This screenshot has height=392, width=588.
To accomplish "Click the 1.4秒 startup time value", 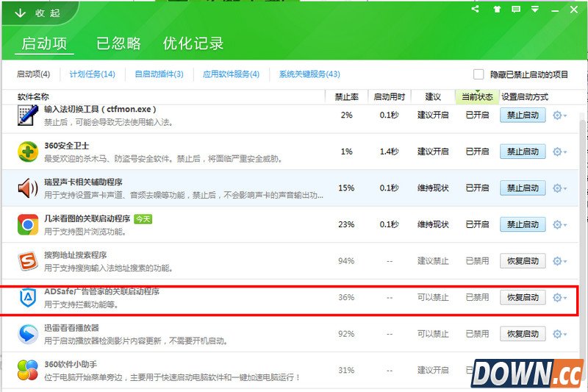I will coord(390,152).
